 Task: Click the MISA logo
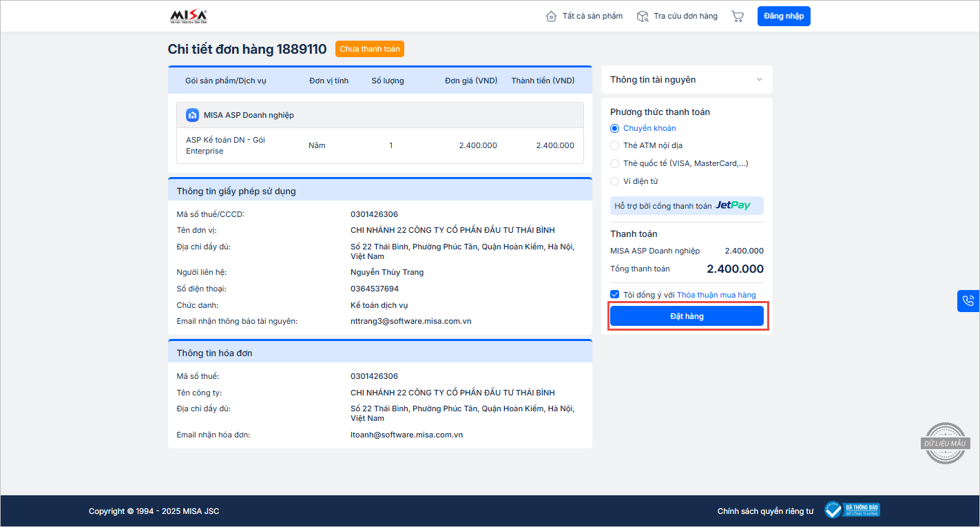[x=188, y=17]
